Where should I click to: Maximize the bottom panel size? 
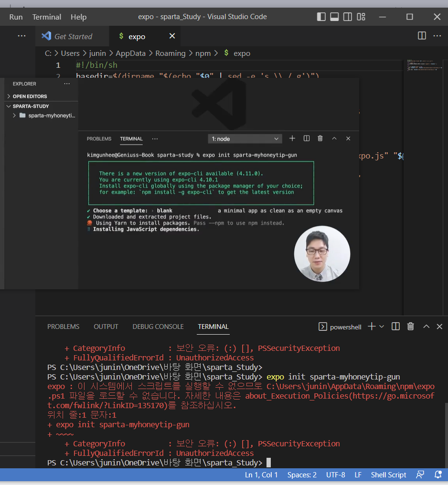pos(427,327)
